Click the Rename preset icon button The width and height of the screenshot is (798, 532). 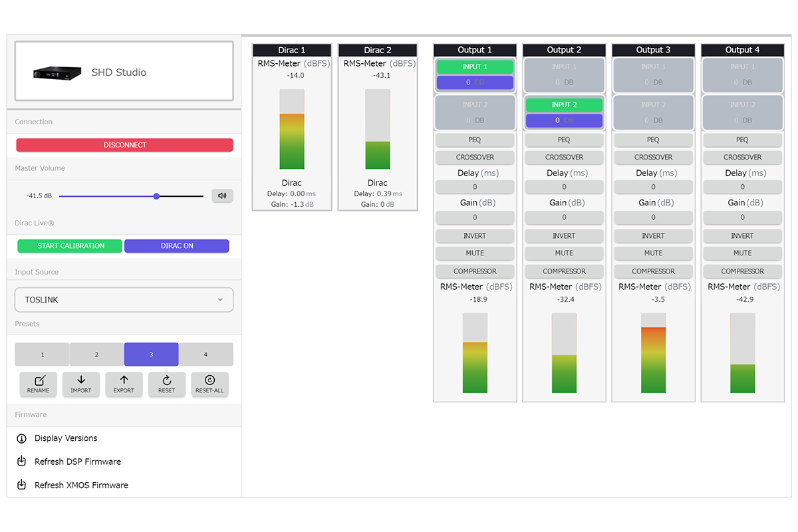(x=39, y=384)
